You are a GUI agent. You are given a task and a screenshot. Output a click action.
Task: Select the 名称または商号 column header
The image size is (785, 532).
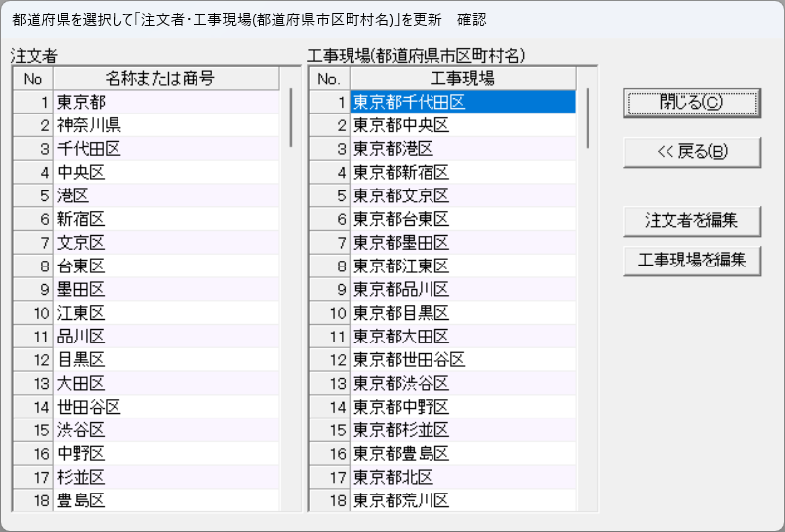click(x=166, y=79)
